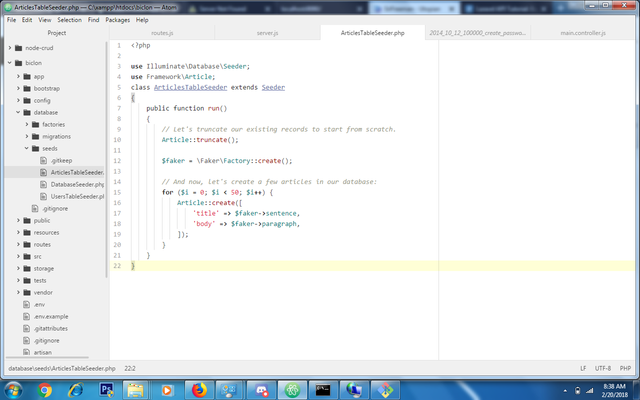Click the DatabaseSeeder.php file icon
This screenshot has width=640, height=400.
(44, 184)
